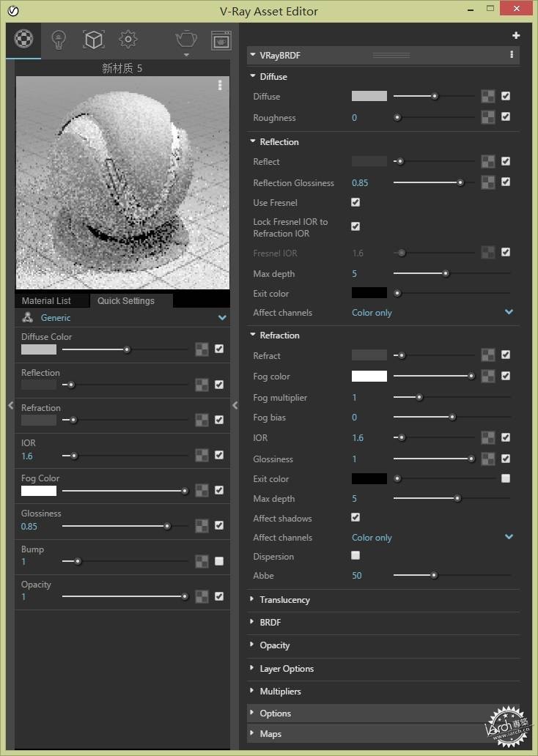Expand the Opacity section
Screen dimensions: 538x756
tap(252, 645)
